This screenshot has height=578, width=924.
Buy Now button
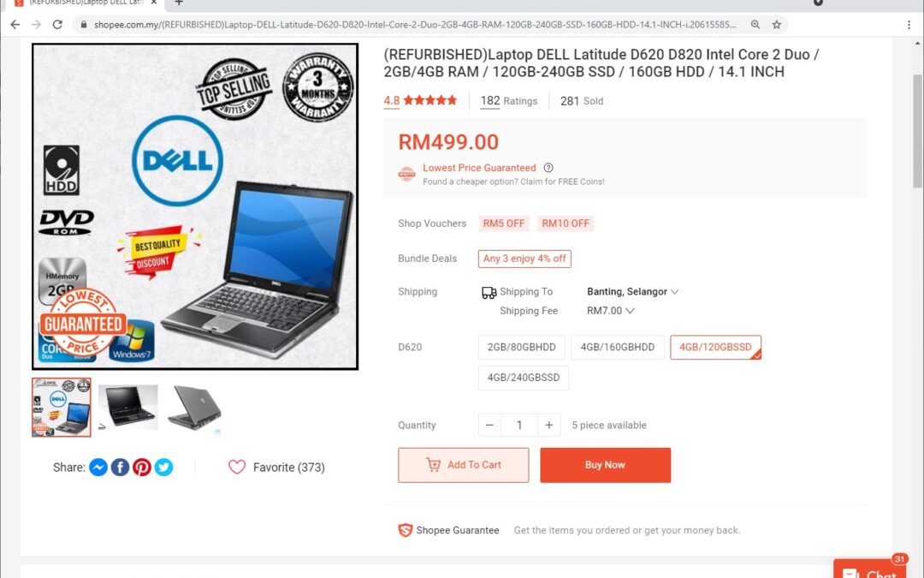(x=605, y=465)
